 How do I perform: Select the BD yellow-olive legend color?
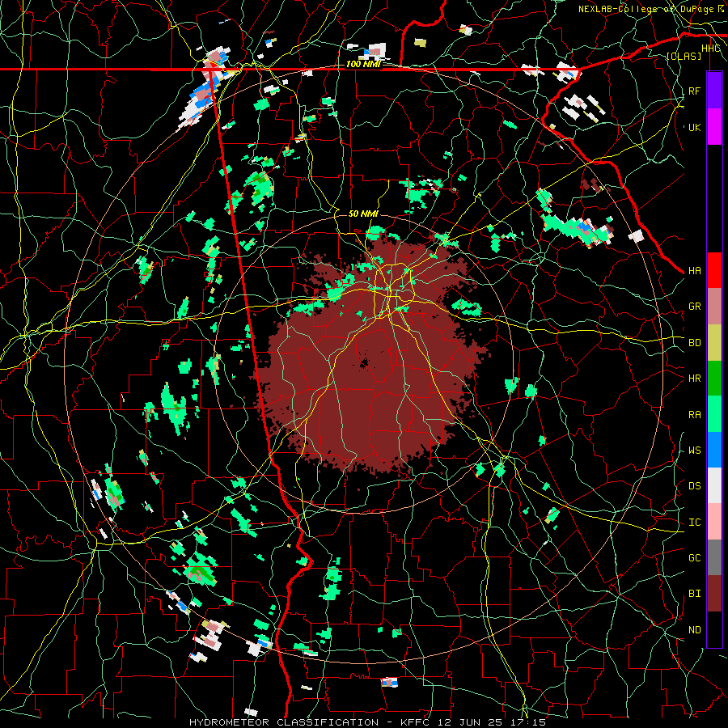click(x=714, y=342)
